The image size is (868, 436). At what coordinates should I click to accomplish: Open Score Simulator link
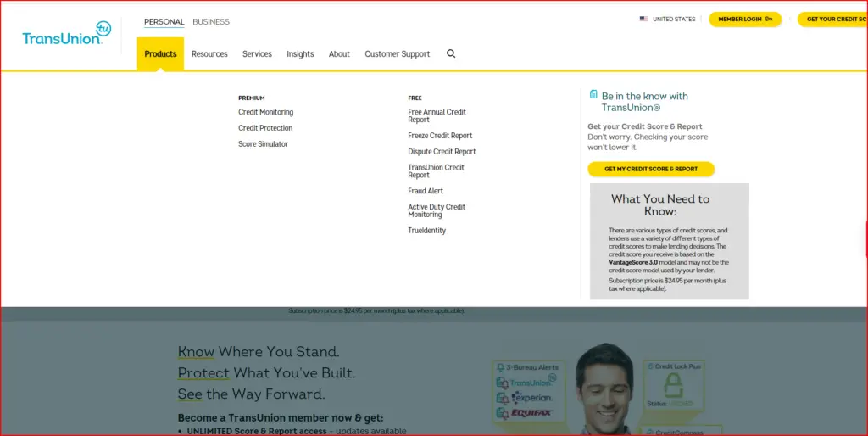tap(263, 144)
